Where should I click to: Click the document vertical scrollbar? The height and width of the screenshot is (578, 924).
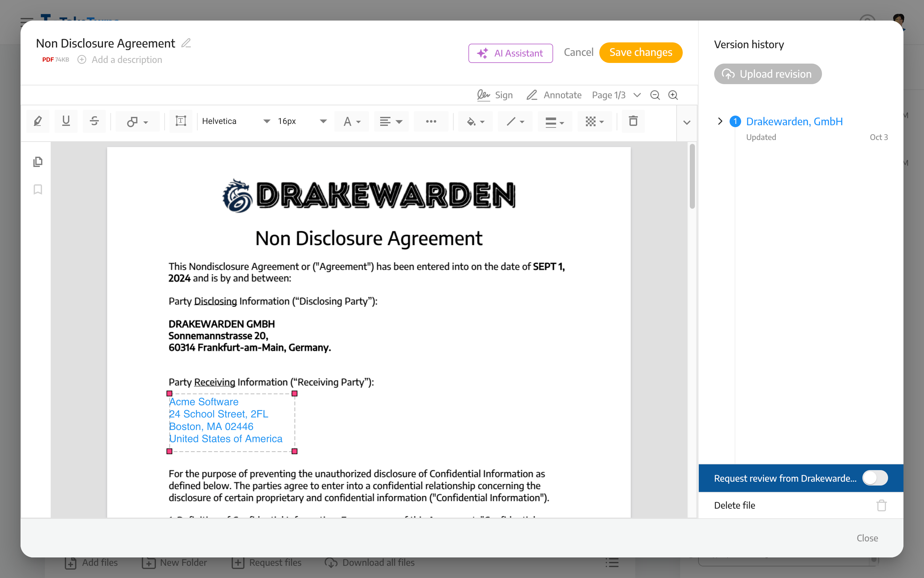pos(692,176)
